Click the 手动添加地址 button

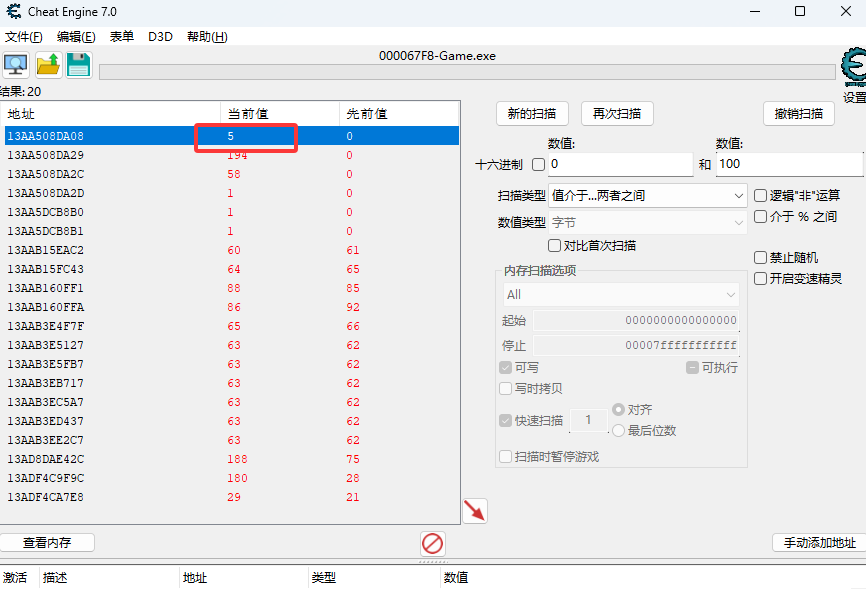(820, 543)
